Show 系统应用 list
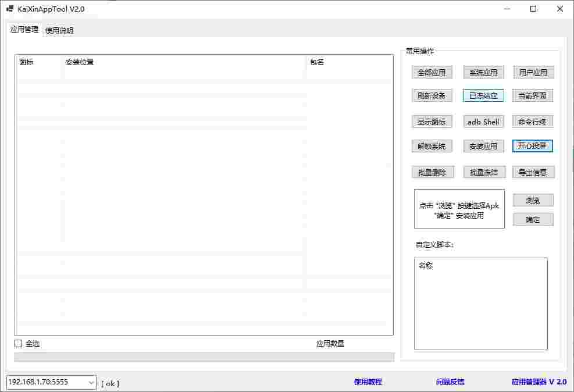Viewport: 574px width, 392px height. [x=484, y=73]
